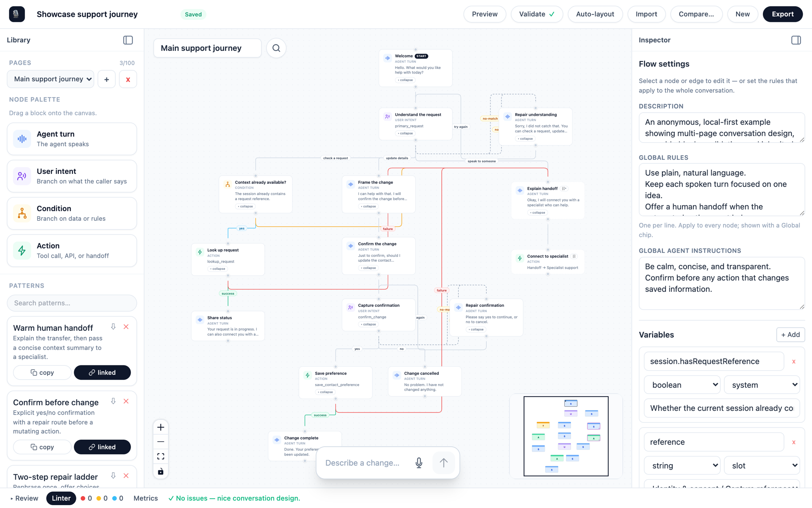Click the Search patterns field

[x=72, y=303]
